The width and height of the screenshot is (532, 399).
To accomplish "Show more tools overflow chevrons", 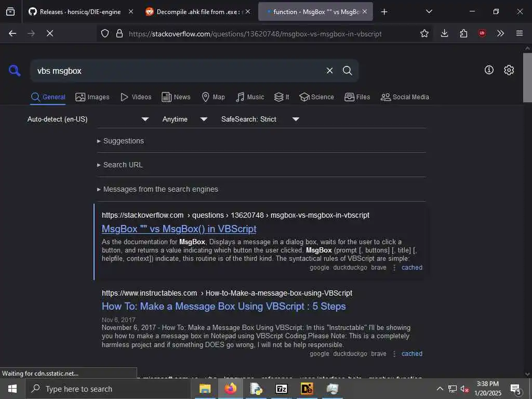I will click(x=500, y=33).
